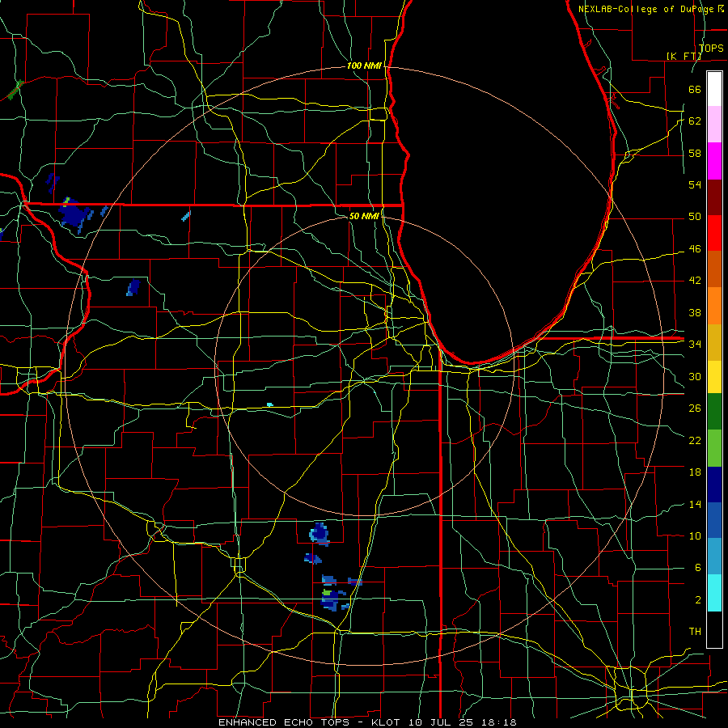Click the "TH" threshold legend label
The image size is (728, 728).
tap(695, 632)
